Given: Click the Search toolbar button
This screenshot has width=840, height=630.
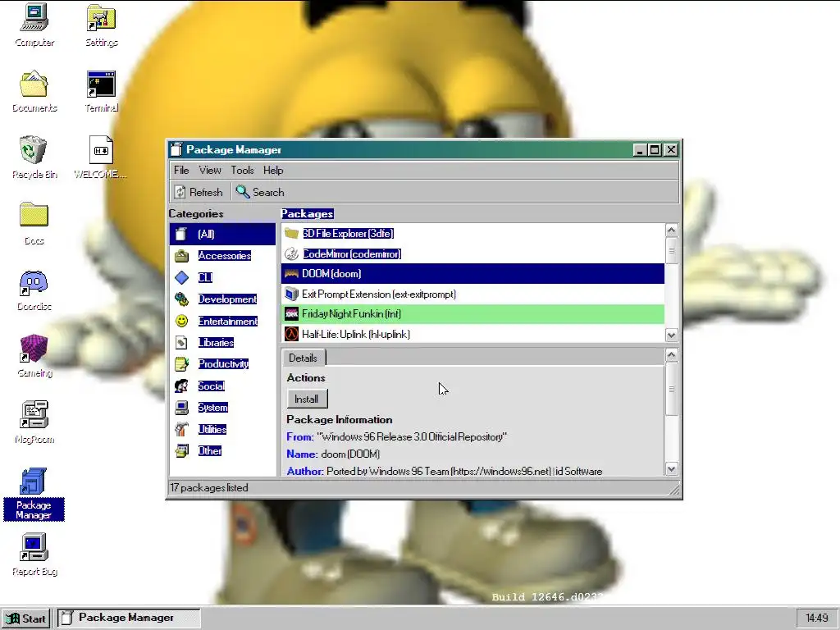Looking at the screenshot, I should (260, 192).
